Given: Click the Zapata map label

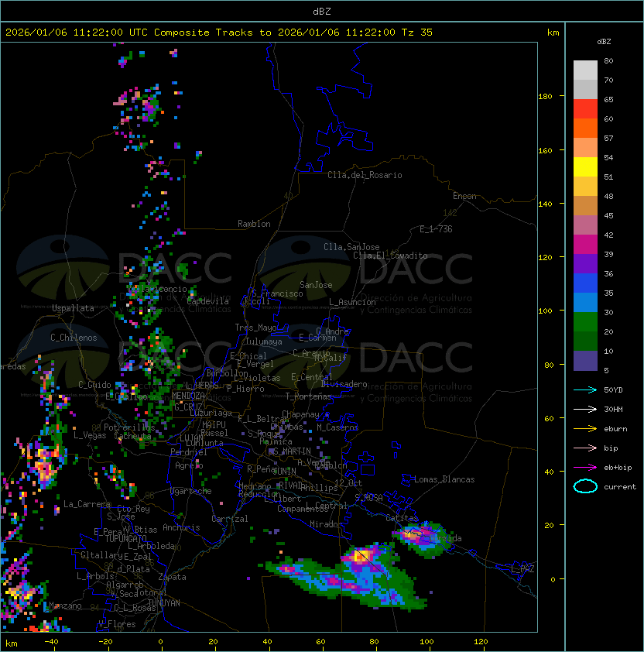Looking at the screenshot, I should (172, 577).
